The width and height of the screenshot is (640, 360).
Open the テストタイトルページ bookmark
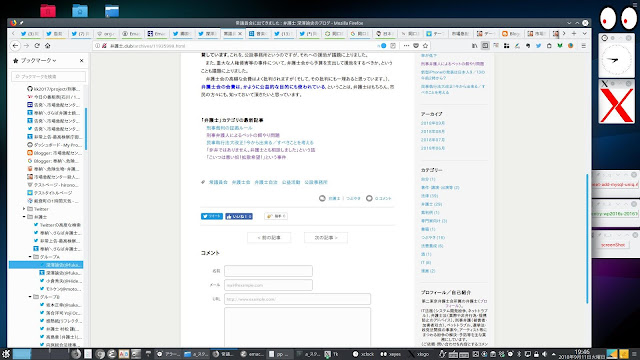50,193
